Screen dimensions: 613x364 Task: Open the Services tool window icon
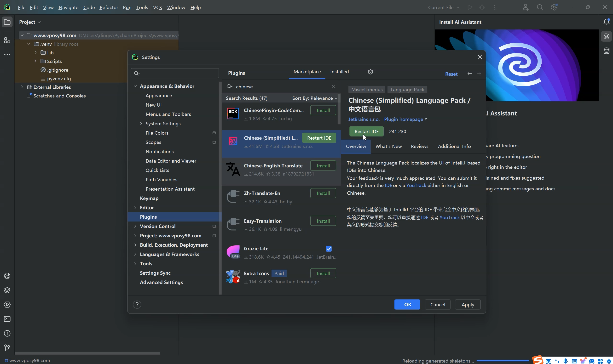pos(7,305)
